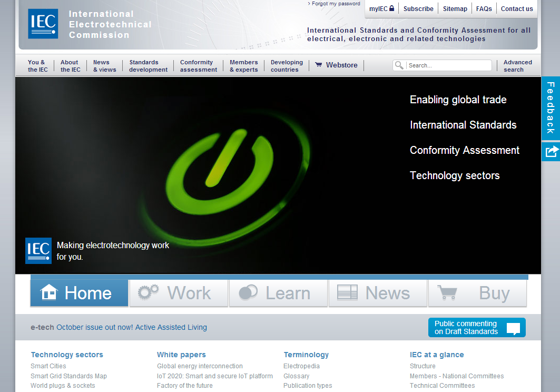Switch to the News tab
Viewport: 560px width, 392px height.
click(378, 292)
